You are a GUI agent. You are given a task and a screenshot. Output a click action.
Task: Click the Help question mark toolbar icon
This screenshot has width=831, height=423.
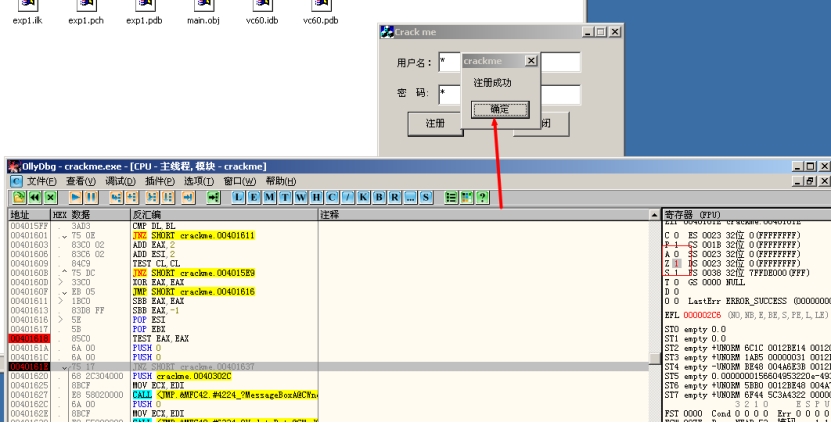pos(482,198)
